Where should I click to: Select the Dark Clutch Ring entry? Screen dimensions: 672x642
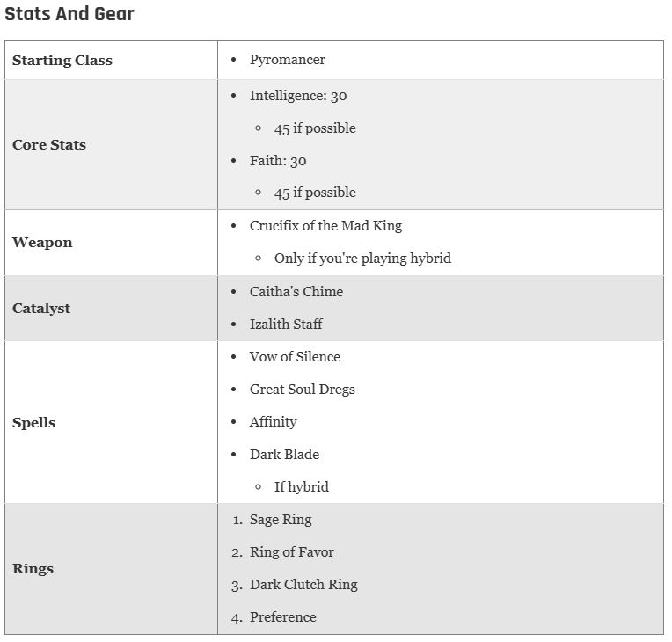click(x=303, y=585)
